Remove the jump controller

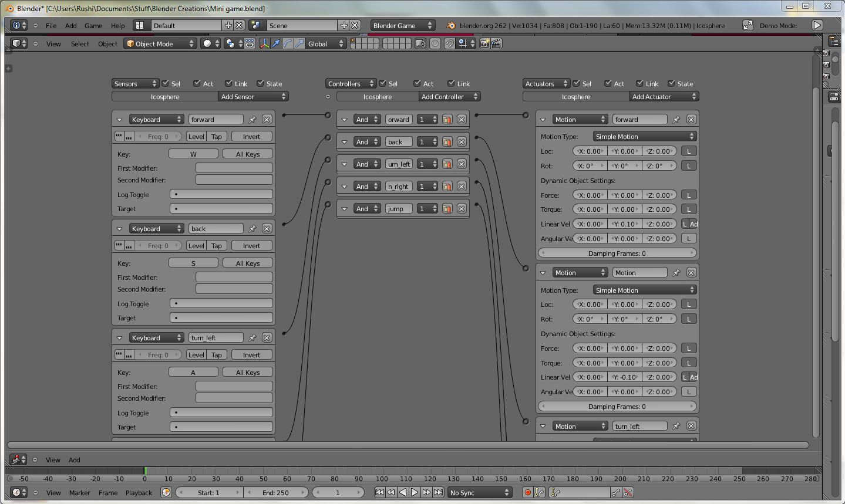(462, 208)
